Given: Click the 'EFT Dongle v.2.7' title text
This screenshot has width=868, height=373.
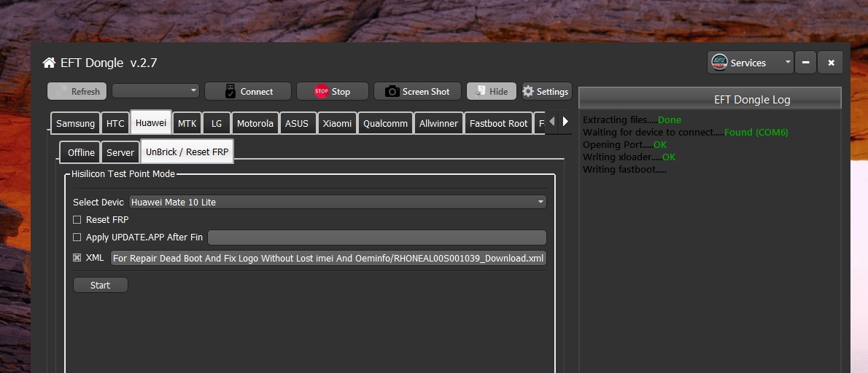Looking at the screenshot, I should [109, 63].
